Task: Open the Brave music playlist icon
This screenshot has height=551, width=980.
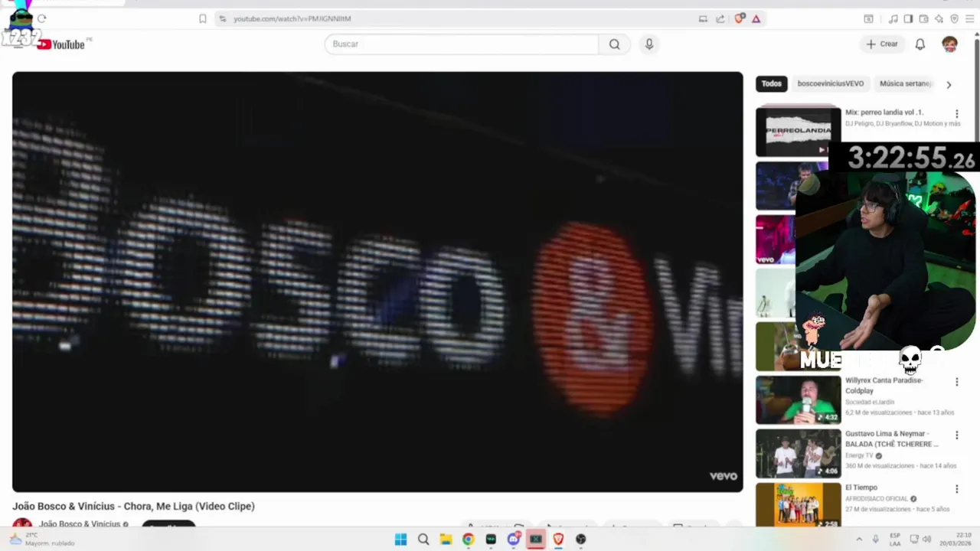Action: coord(893,18)
